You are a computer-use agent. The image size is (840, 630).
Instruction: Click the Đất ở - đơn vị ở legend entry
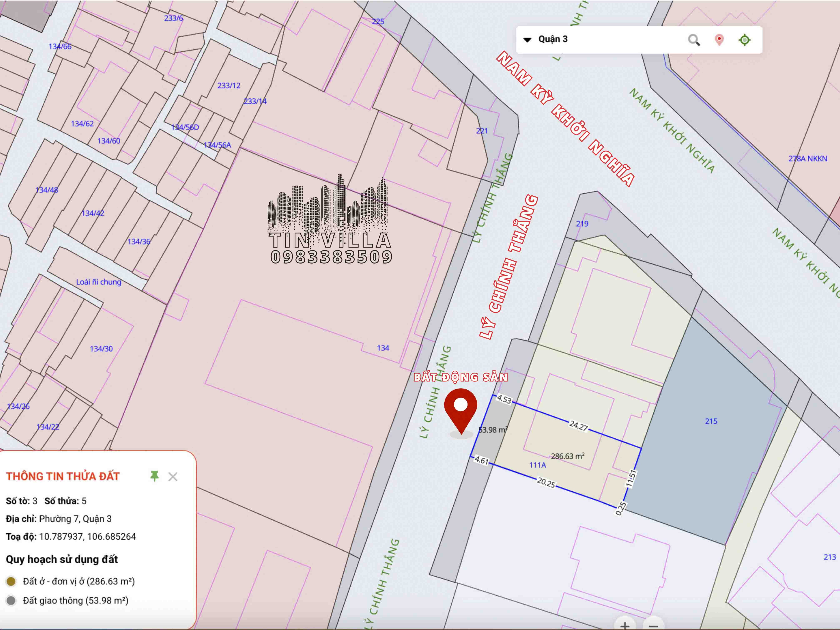point(78,581)
